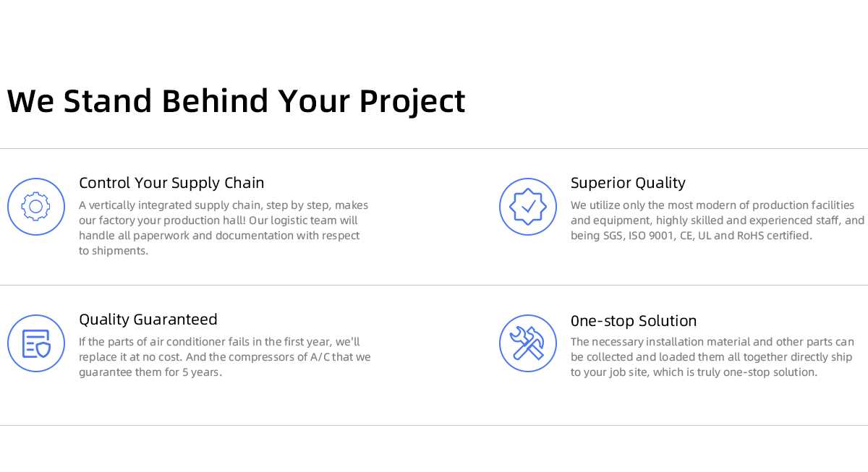
Task: Click the installation material description paragraph
Action: click(712, 357)
